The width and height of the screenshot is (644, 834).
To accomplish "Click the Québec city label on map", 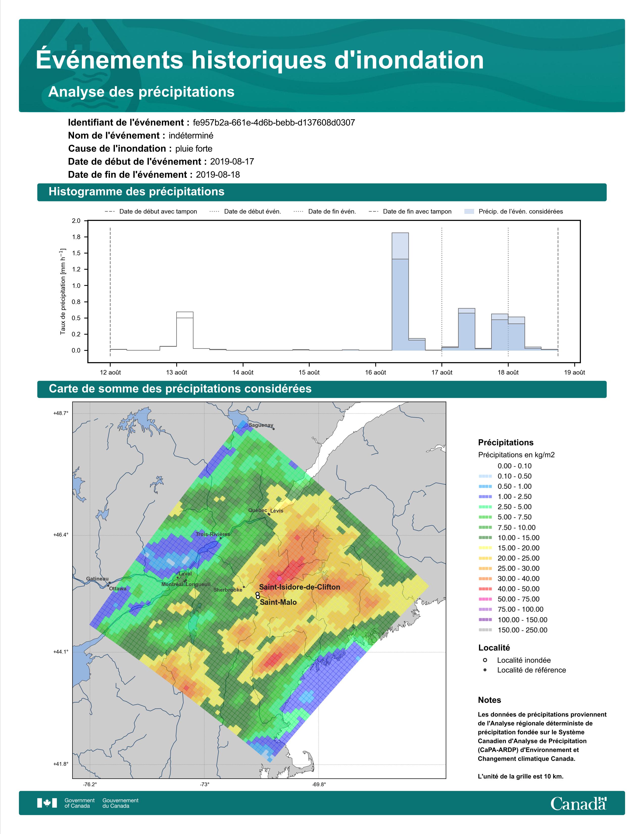I will pyautogui.click(x=258, y=510).
